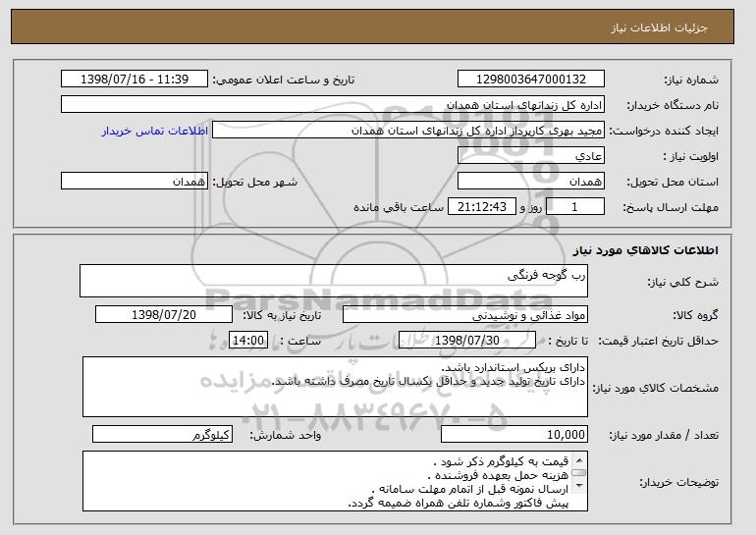Click the price validity date 1398/07/30
756x535 pixels.
(467, 341)
